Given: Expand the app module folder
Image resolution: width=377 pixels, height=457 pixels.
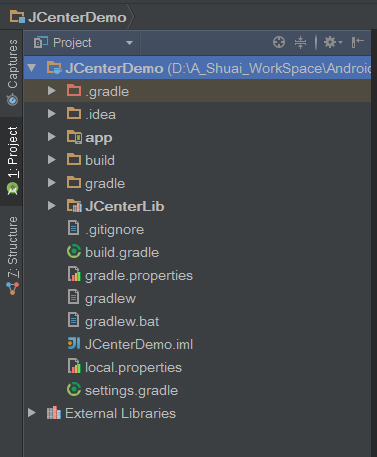Looking at the screenshot, I should [52, 137].
